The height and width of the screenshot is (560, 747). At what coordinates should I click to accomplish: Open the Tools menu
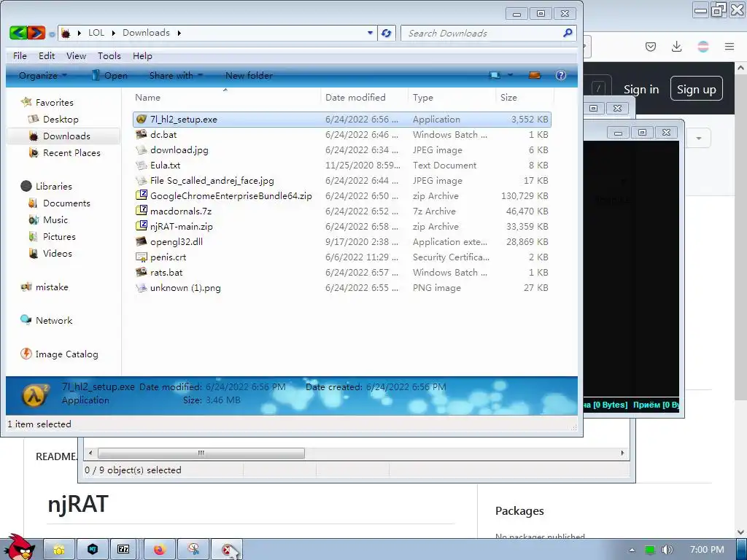[x=109, y=55]
